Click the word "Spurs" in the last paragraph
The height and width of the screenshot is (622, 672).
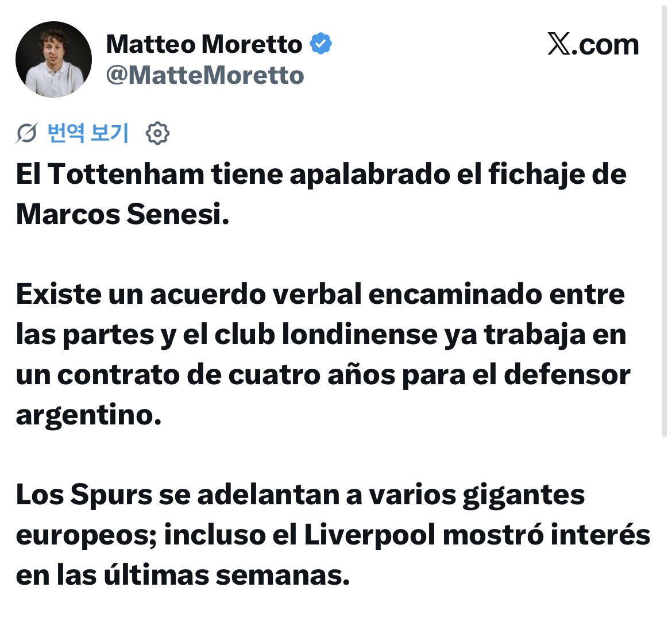coord(111,496)
